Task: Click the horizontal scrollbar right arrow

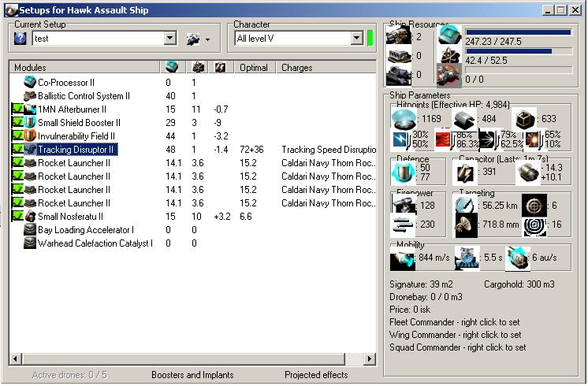Action: click(x=370, y=359)
